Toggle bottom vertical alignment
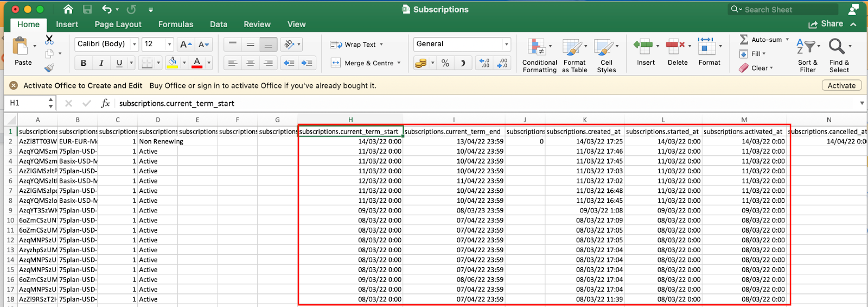The height and width of the screenshot is (307, 868). click(268, 45)
